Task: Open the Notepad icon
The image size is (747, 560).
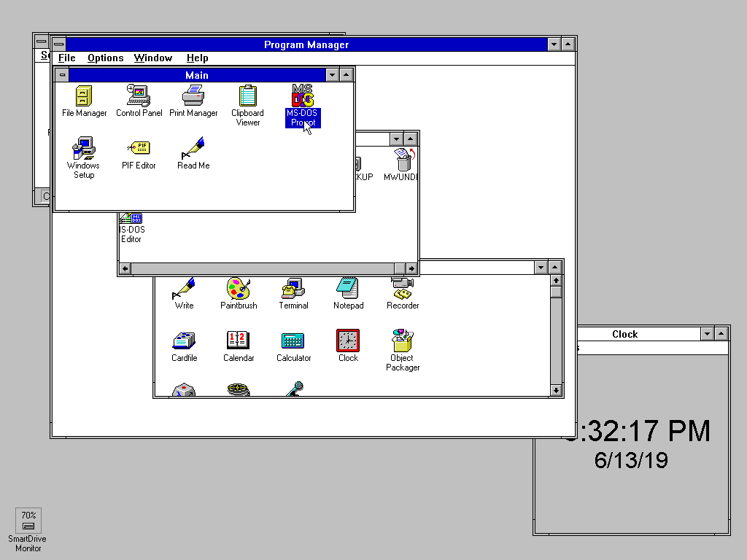Action: [348, 289]
